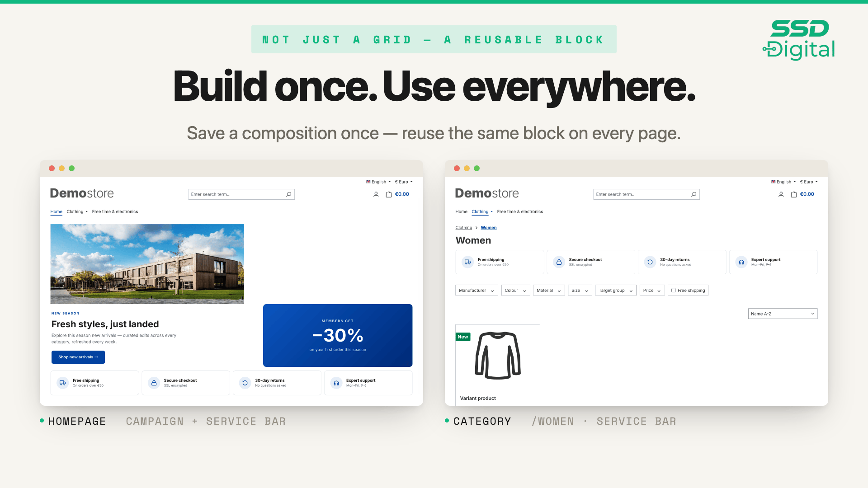Open the shopping bag icon in Homepage window
The image size is (868, 488).
[389, 194]
